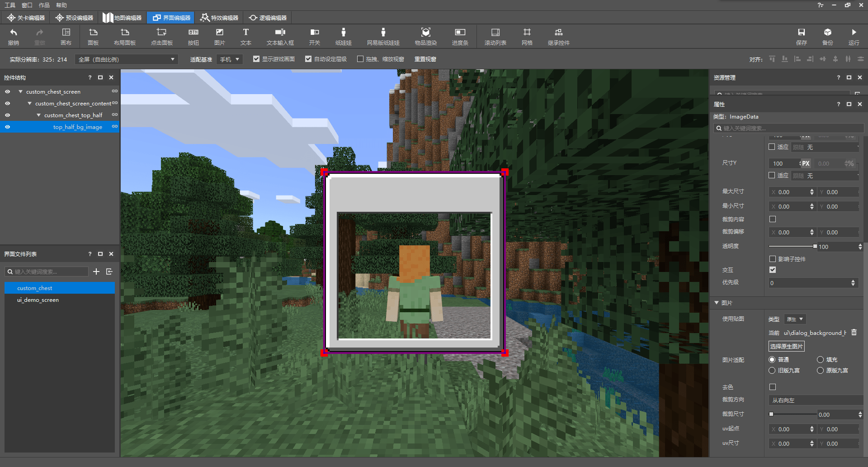Screen dimensions: 868x467
Task: Uncheck 显示游戏画面 checkbox
Action: coord(256,59)
